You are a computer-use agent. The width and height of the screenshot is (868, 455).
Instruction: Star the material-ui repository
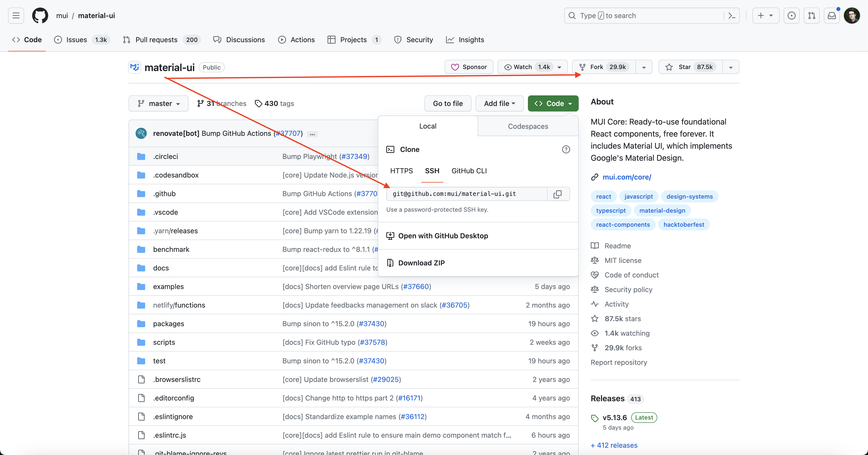point(690,67)
